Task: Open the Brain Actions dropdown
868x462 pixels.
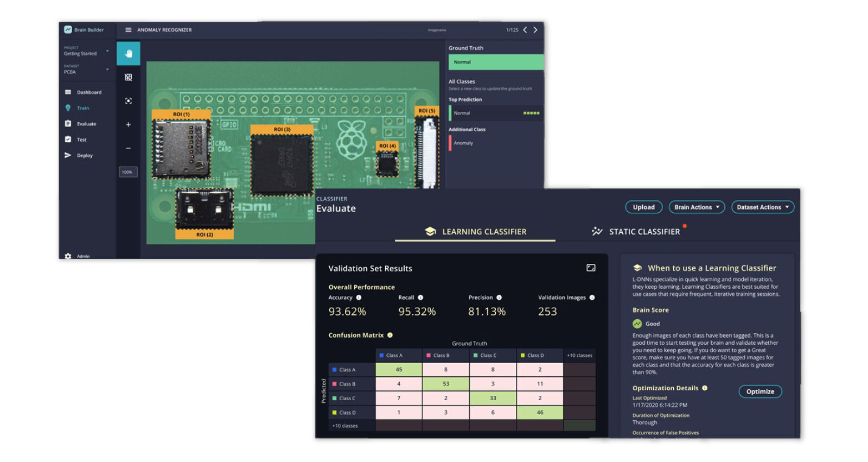Action: click(x=697, y=207)
